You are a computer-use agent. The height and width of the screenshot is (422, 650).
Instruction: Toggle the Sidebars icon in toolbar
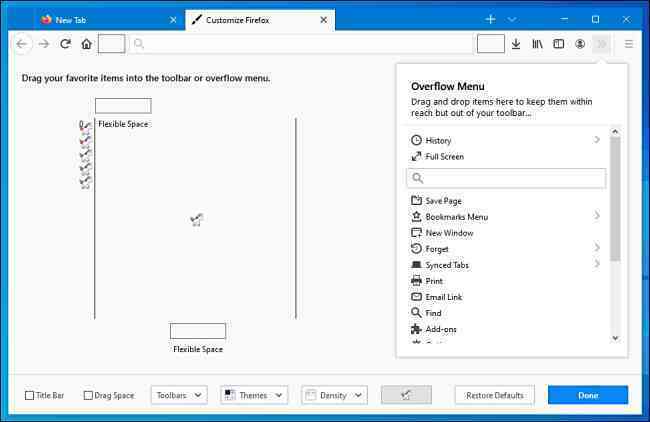(x=558, y=44)
